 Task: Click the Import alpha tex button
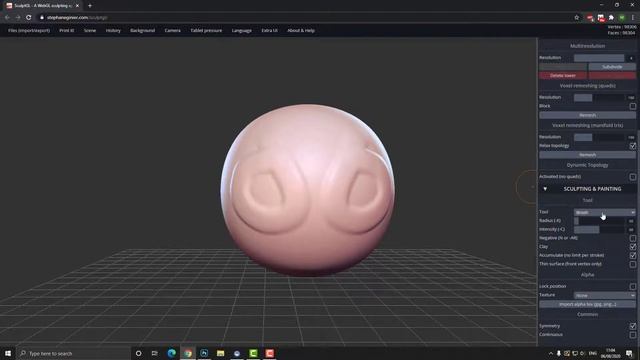coord(587,304)
